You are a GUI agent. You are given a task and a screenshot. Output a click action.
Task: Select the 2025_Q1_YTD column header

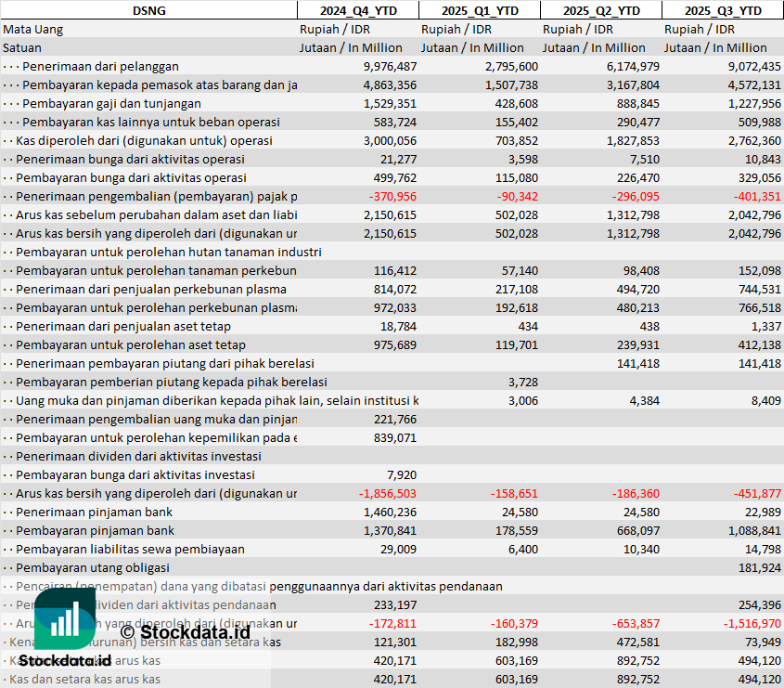pyautogui.click(x=479, y=10)
